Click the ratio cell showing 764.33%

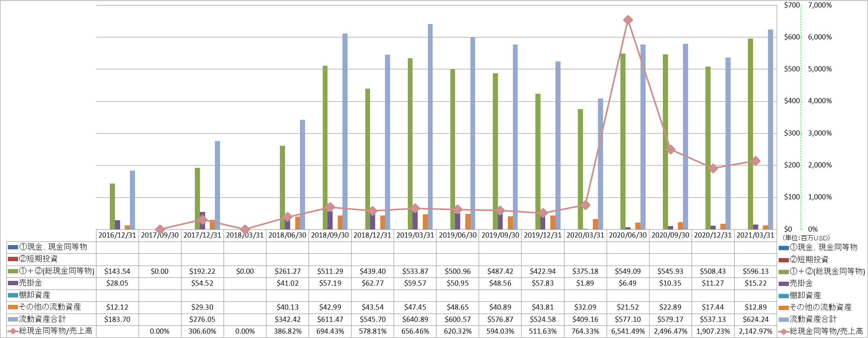[585, 331]
